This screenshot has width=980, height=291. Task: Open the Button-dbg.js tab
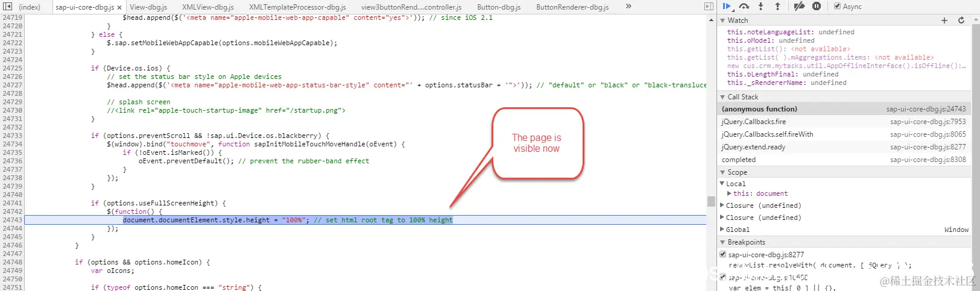499,7
